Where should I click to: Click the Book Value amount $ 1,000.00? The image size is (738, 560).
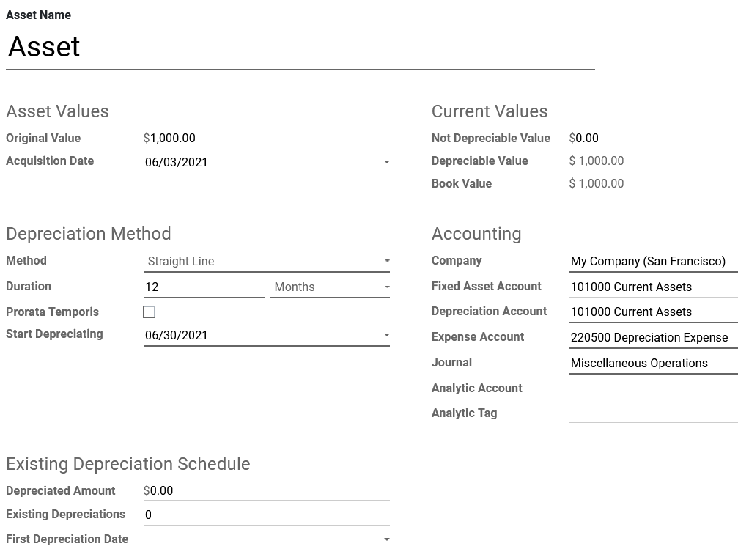tap(597, 183)
